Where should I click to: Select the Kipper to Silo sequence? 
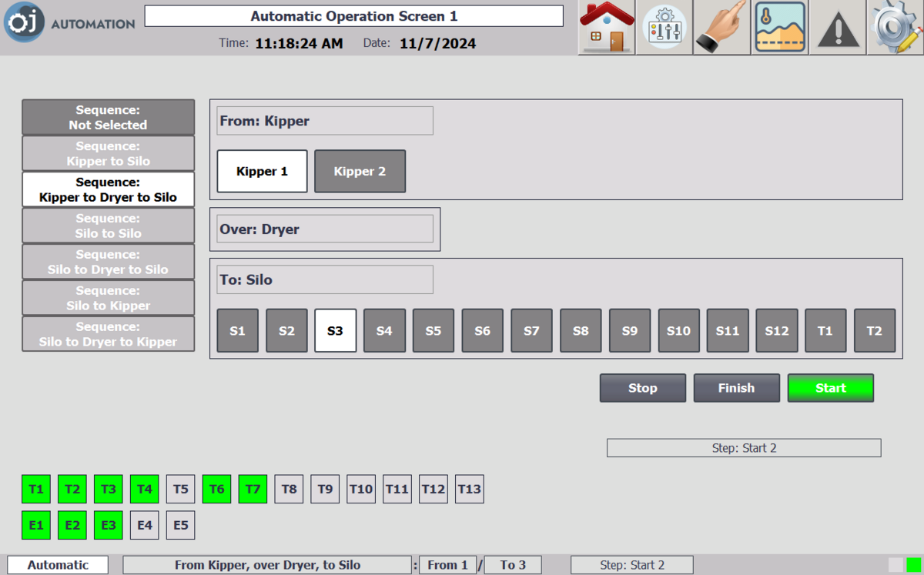click(108, 153)
